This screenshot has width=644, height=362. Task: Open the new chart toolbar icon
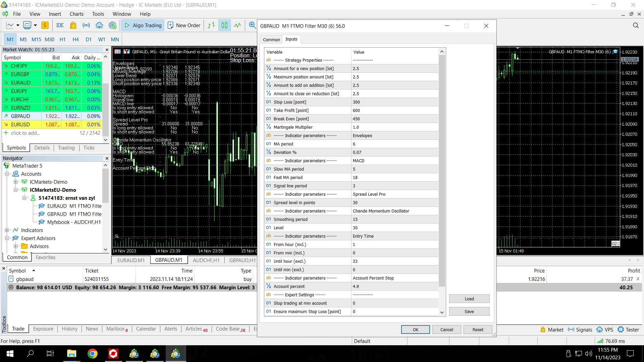point(10,25)
